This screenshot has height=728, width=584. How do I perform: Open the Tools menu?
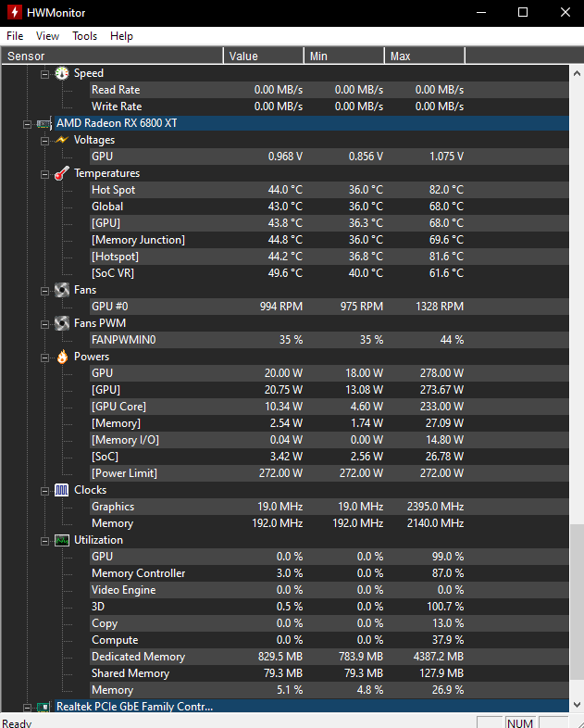(x=84, y=36)
